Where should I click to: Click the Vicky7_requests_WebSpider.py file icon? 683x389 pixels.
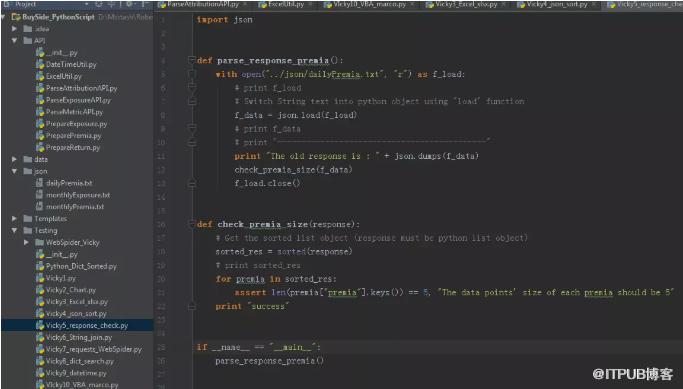coord(40,349)
